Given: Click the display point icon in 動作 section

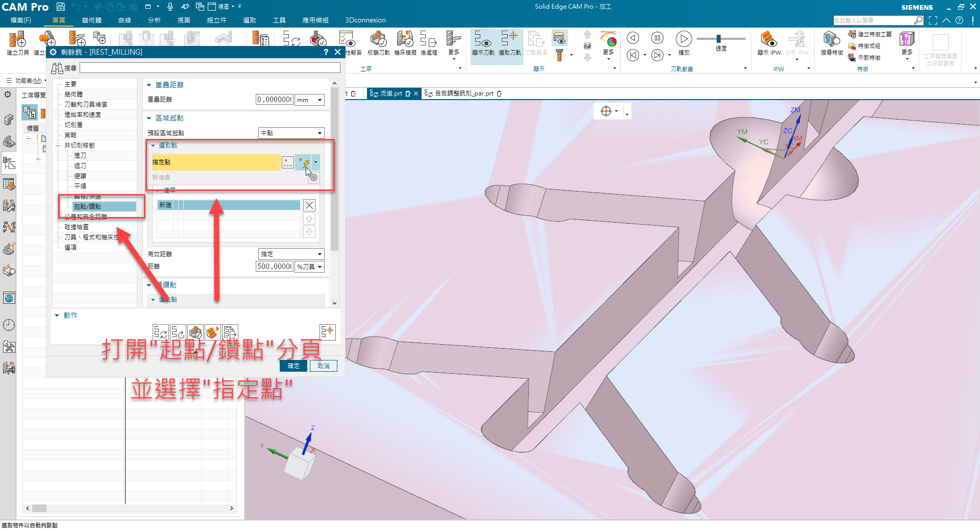Looking at the screenshot, I should point(327,332).
